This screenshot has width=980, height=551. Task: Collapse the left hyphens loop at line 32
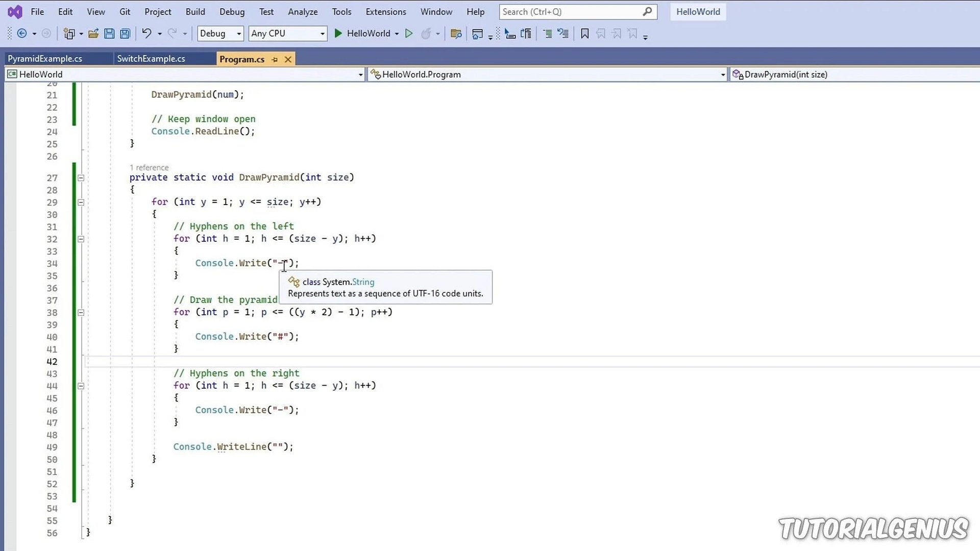point(81,239)
